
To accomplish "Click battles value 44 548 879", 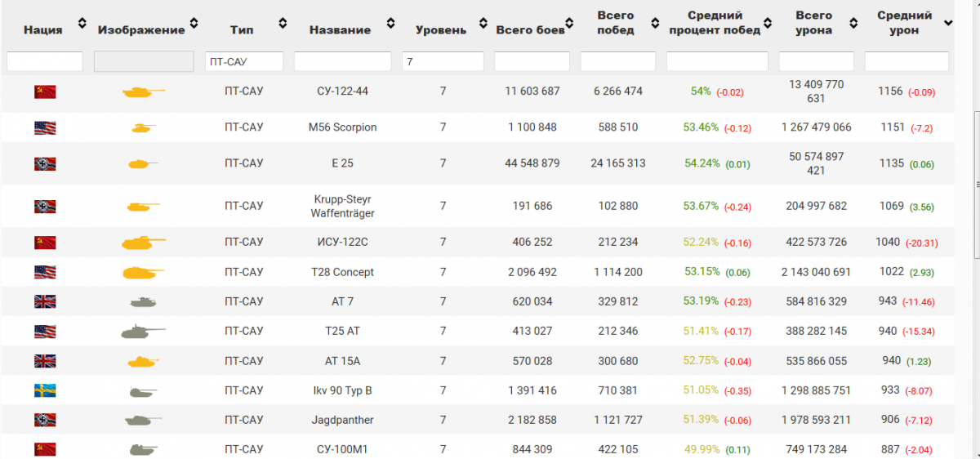I will point(532,163).
